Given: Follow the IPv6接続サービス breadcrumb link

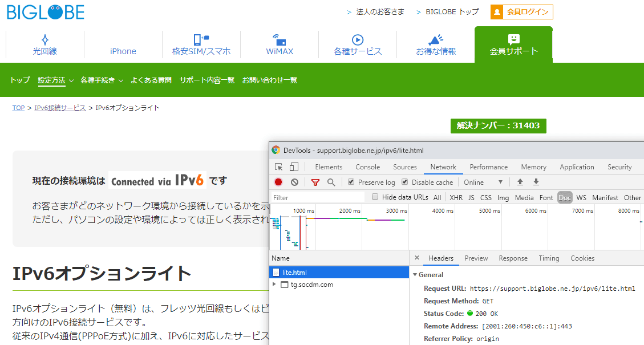Looking at the screenshot, I should pos(60,107).
